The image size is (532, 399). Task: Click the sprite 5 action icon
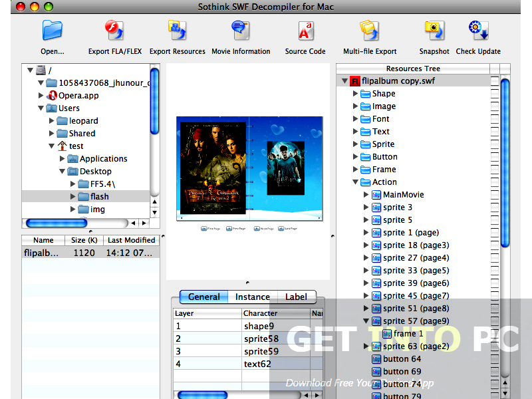376,220
